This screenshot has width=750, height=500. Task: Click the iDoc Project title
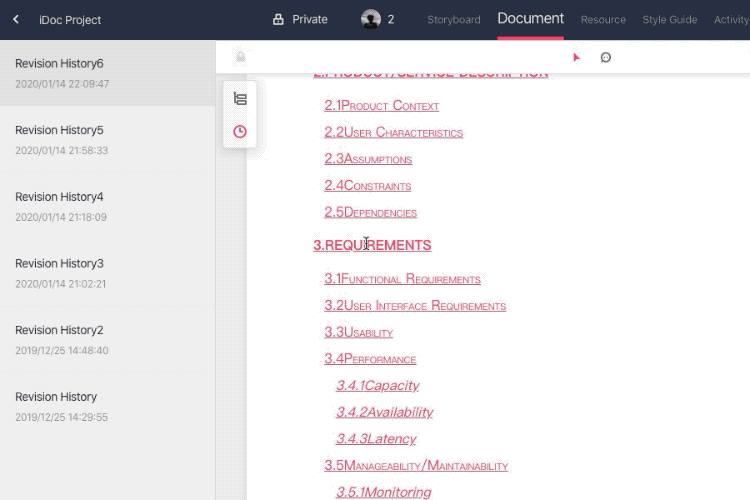70,20
